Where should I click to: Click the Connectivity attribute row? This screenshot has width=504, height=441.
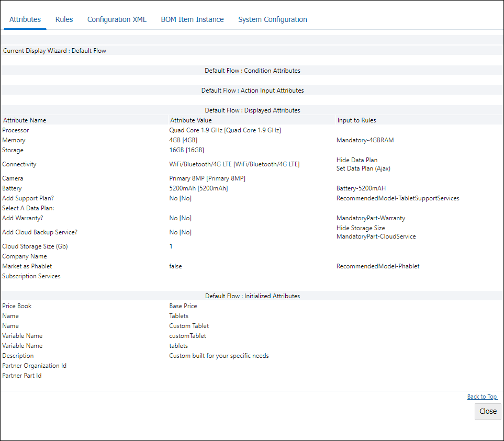pos(19,164)
